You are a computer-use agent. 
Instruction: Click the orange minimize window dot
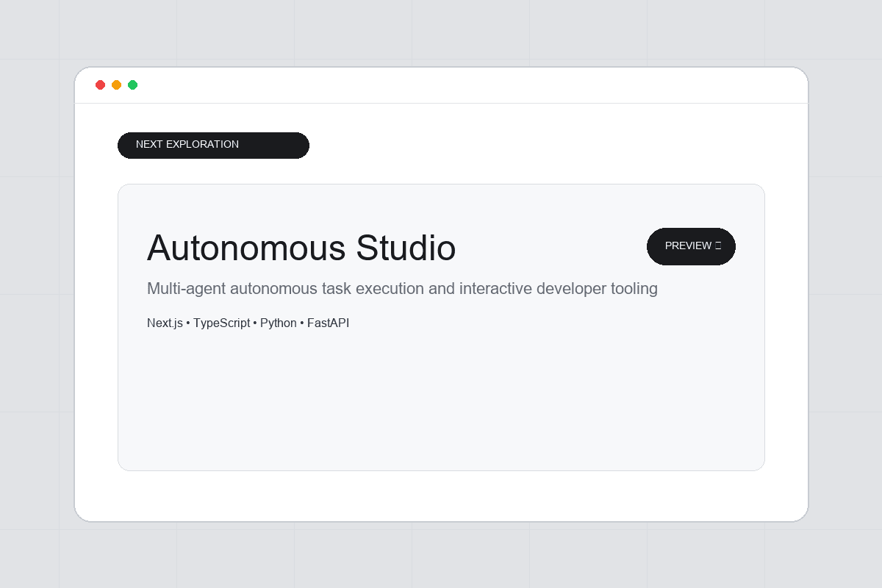[x=117, y=85]
